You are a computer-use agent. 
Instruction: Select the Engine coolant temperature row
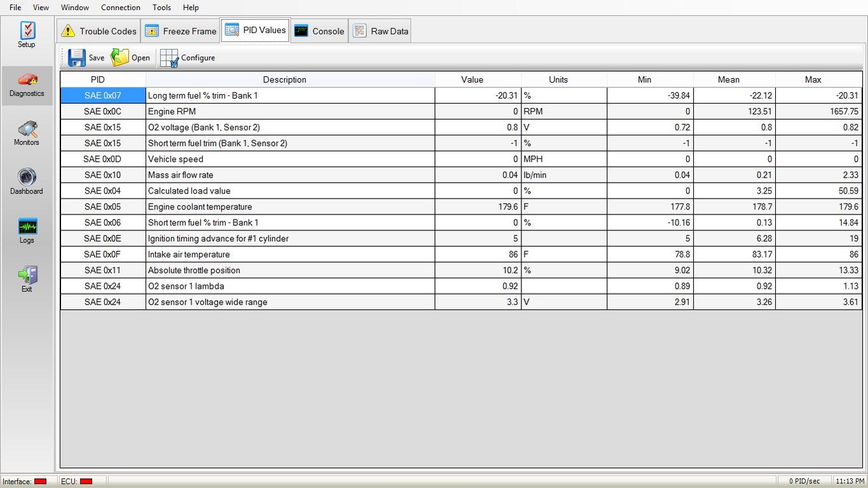[461, 207]
